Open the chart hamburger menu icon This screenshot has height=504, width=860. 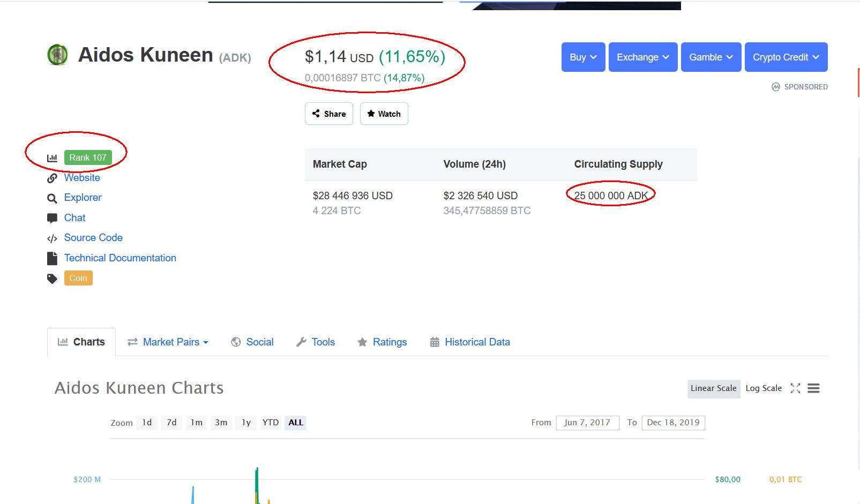[x=813, y=388]
